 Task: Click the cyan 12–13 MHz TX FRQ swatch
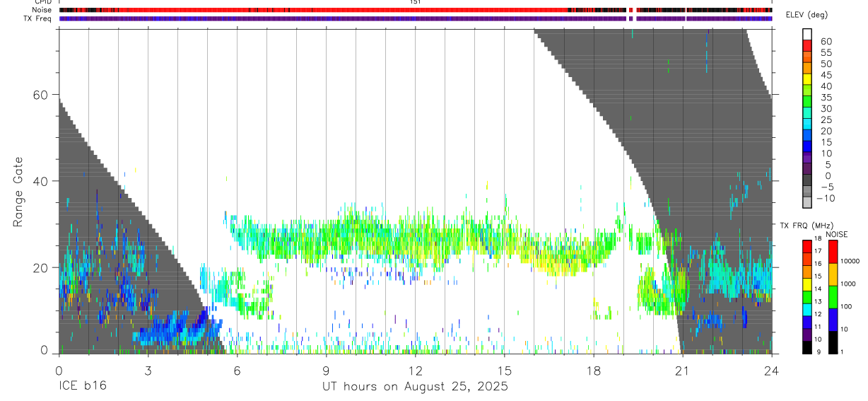coord(807,309)
